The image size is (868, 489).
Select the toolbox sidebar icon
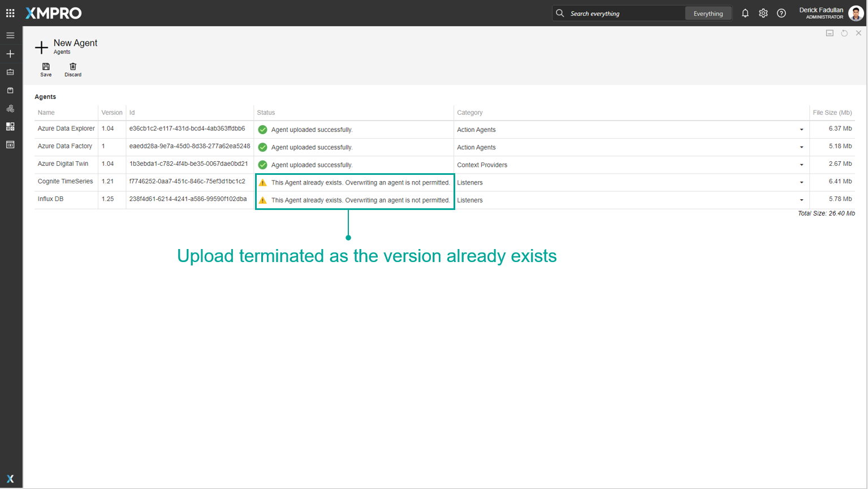point(10,72)
